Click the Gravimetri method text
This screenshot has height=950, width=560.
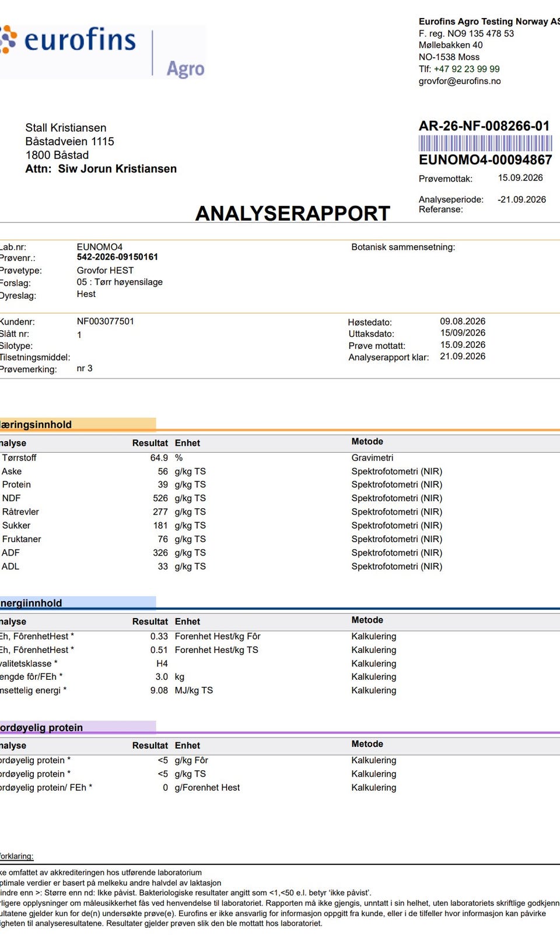click(372, 458)
